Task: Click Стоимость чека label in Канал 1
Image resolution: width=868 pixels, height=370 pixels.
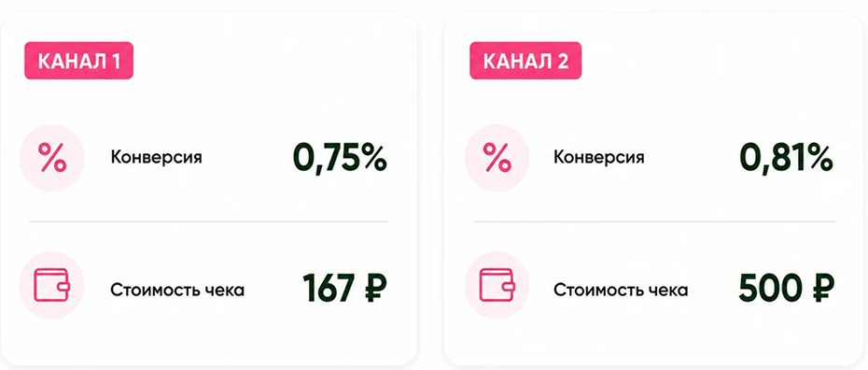Action: click(177, 290)
